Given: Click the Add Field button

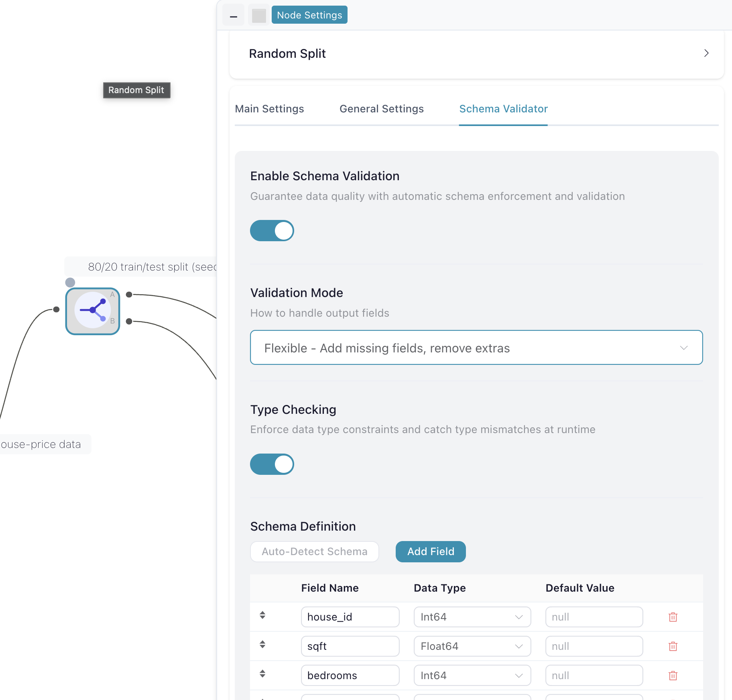Looking at the screenshot, I should click(431, 551).
